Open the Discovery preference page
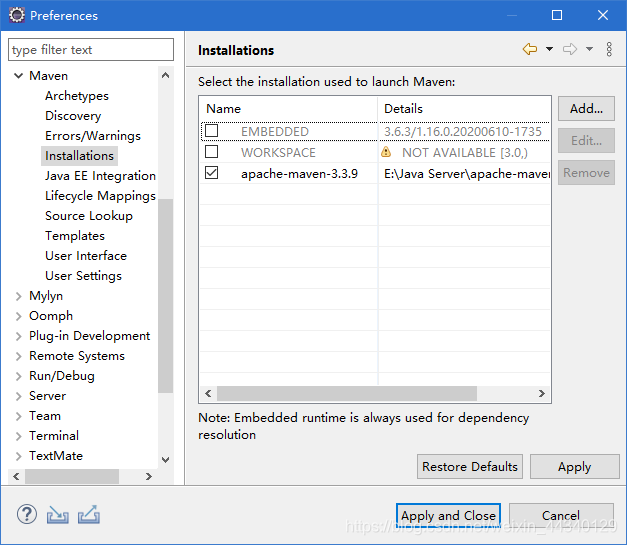Viewport: 627px width, 545px height. coord(73,116)
